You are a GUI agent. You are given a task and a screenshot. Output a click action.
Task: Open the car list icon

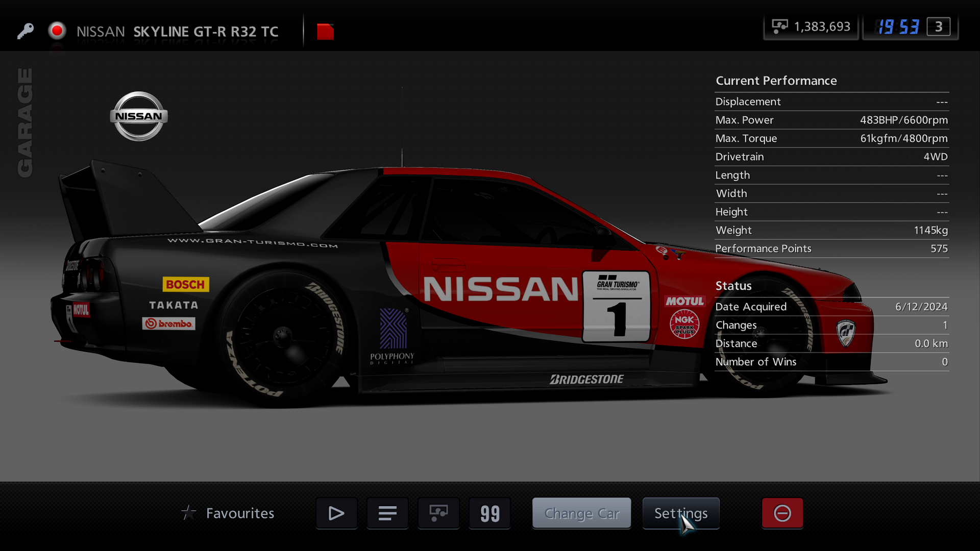pyautogui.click(x=387, y=513)
